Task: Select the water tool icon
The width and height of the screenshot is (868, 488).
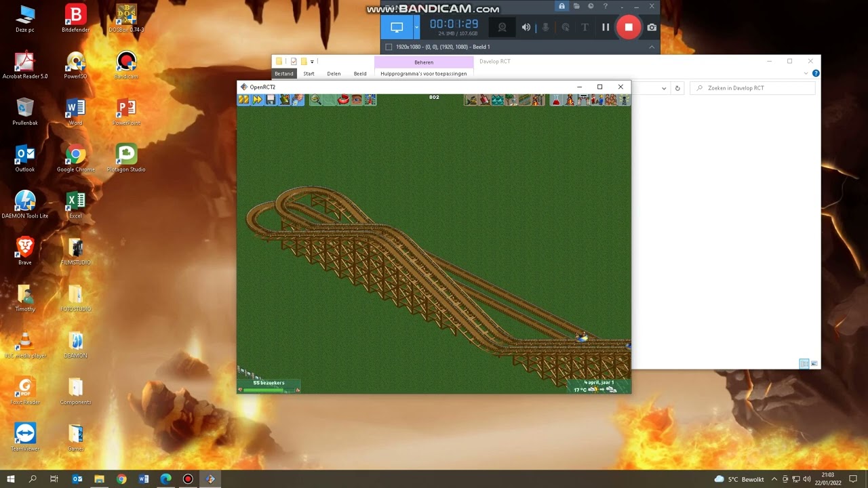Action: [498, 100]
